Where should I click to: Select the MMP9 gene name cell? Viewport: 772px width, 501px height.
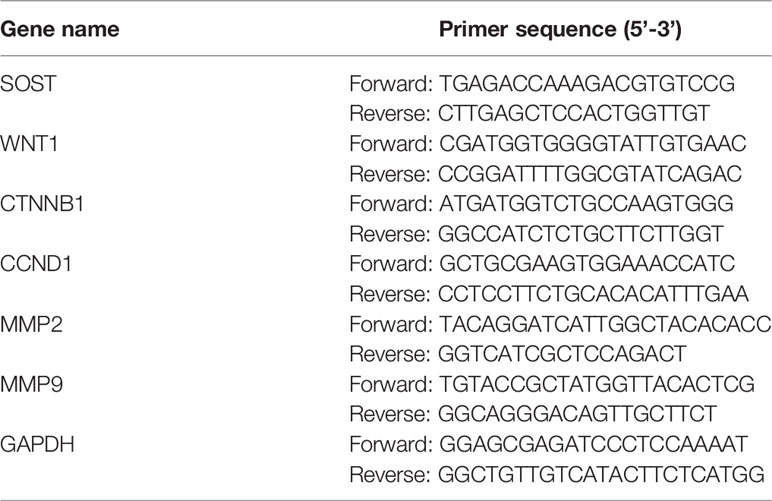tap(32, 384)
